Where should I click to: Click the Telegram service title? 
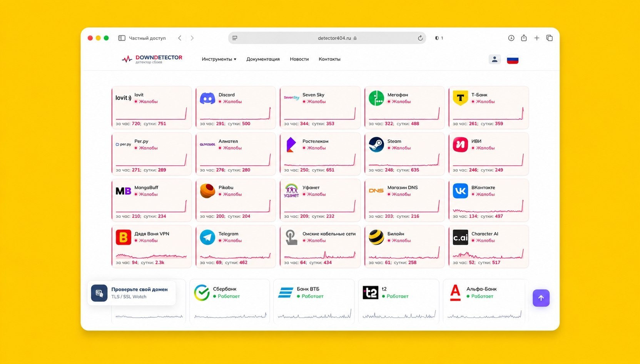coord(228,234)
